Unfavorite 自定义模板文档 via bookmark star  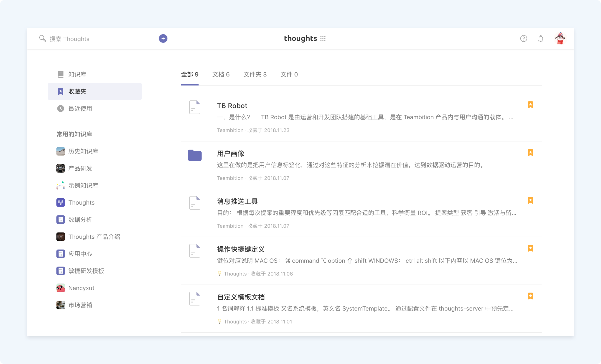click(530, 296)
